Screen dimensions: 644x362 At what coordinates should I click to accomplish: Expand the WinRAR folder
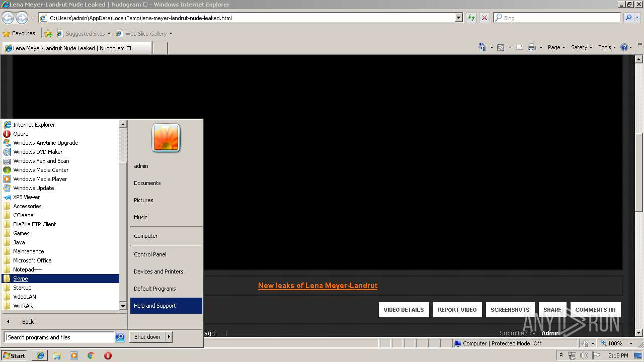60,306
